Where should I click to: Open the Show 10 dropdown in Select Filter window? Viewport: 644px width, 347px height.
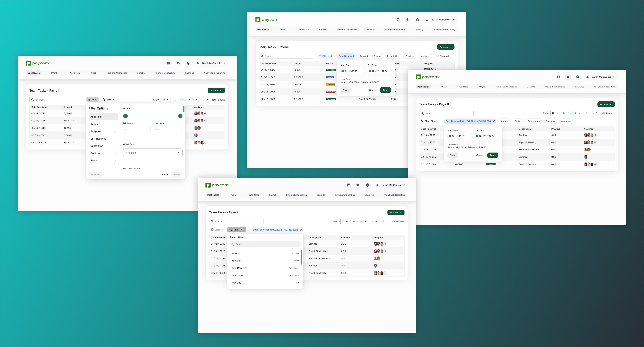pos(345,222)
